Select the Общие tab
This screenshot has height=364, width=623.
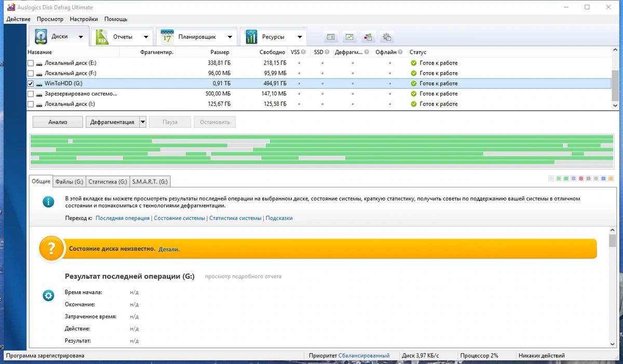click(41, 181)
